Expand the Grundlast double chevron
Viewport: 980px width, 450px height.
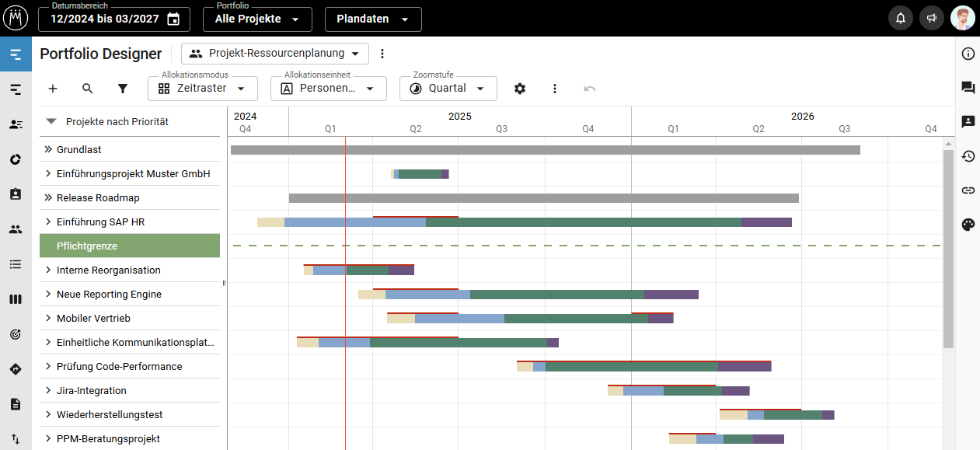[48, 149]
